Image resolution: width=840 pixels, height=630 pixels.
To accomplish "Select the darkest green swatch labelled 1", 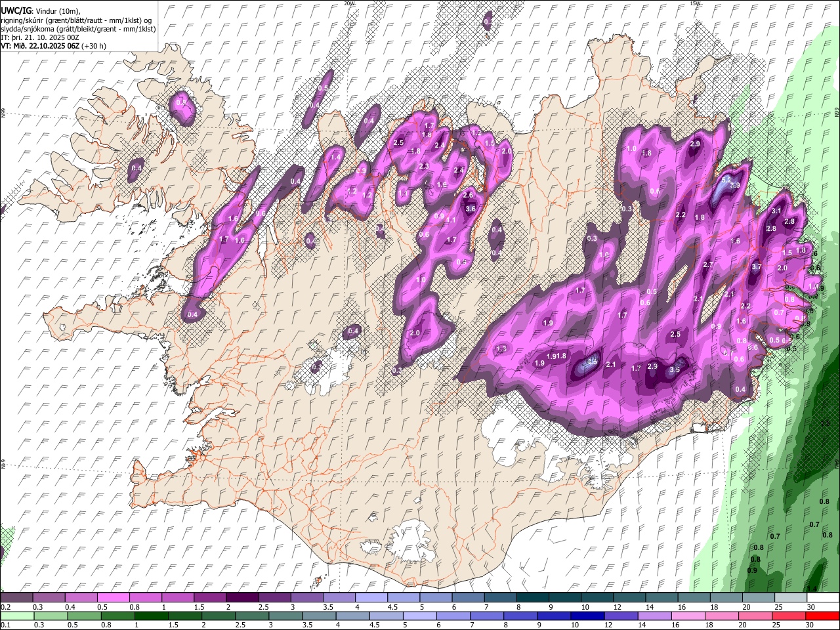I will coord(151,616).
